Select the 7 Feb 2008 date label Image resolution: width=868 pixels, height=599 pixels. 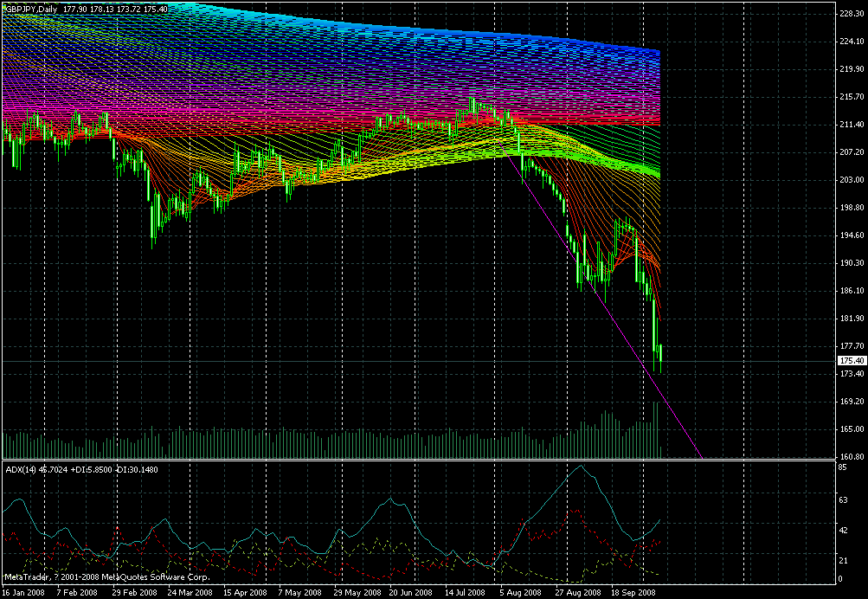point(75,592)
